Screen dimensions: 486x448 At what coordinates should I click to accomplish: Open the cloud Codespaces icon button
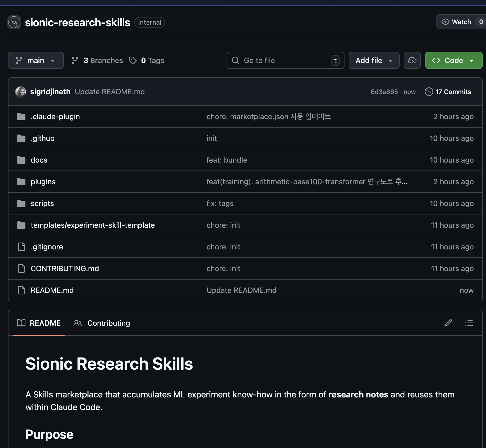coord(412,60)
